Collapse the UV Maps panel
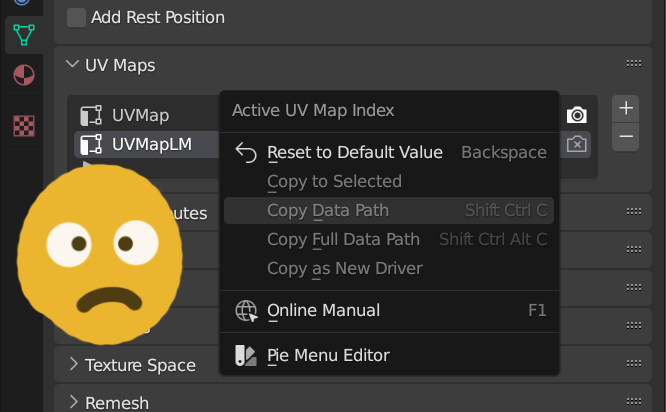Screen dimensions: 666x412 click(73, 65)
